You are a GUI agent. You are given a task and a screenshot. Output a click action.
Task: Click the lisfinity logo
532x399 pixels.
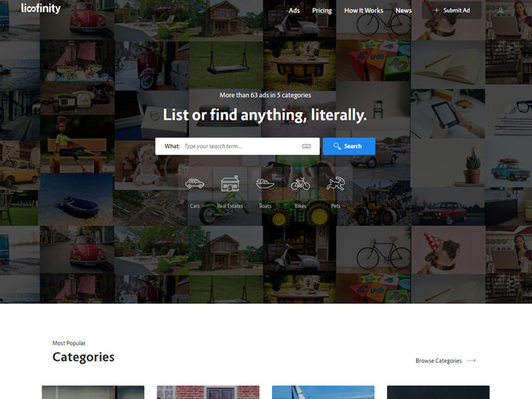pos(41,8)
